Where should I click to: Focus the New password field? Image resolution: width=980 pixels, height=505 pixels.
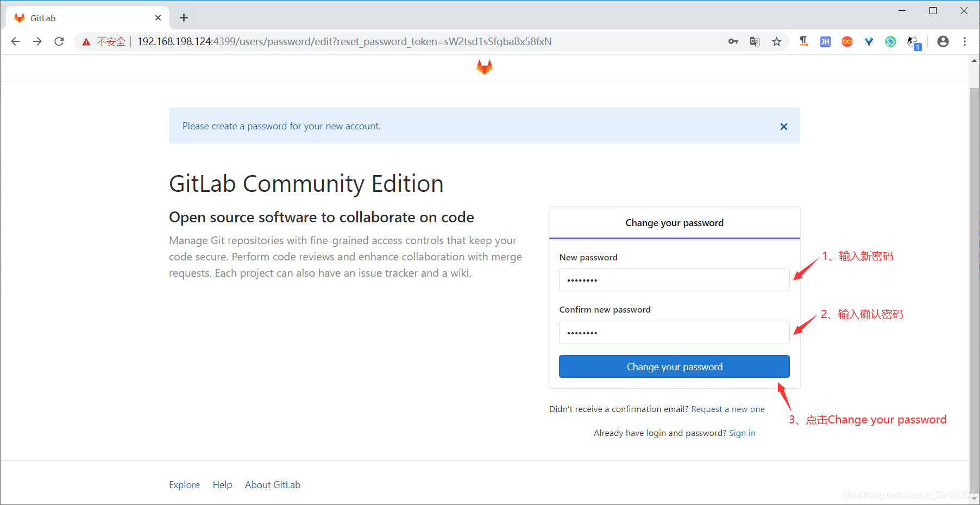pyautogui.click(x=674, y=280)
